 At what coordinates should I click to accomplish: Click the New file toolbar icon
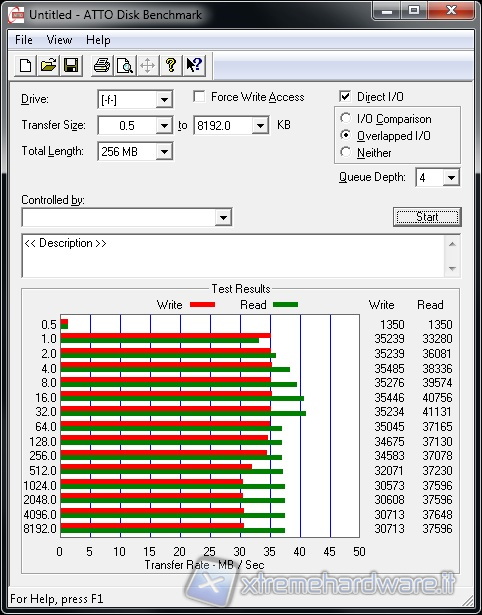[25, 65]
